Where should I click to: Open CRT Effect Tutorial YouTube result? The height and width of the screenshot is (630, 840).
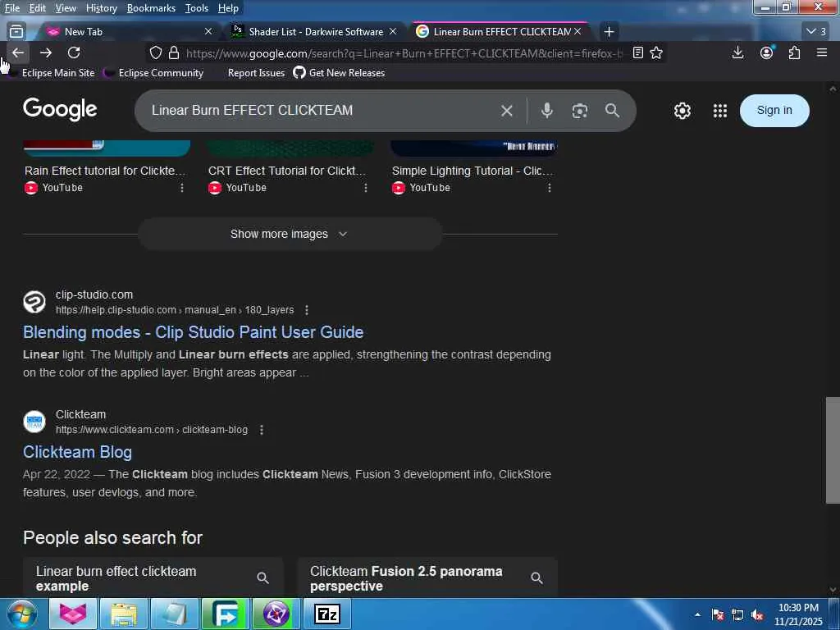(x=287, y=171)
